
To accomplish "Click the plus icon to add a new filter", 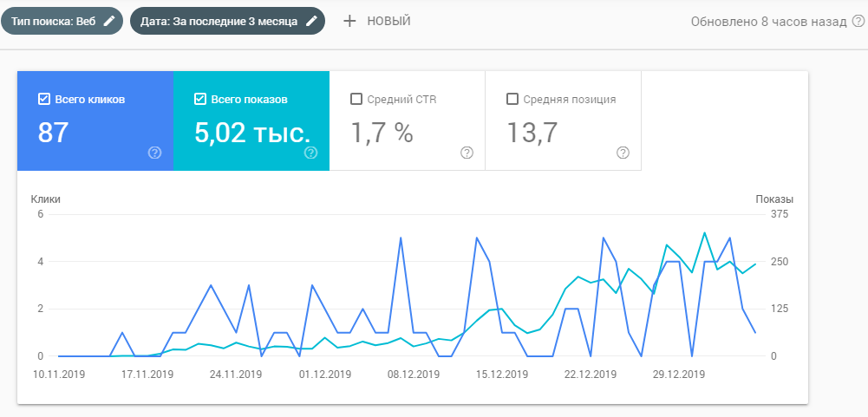I will point(349,21).
